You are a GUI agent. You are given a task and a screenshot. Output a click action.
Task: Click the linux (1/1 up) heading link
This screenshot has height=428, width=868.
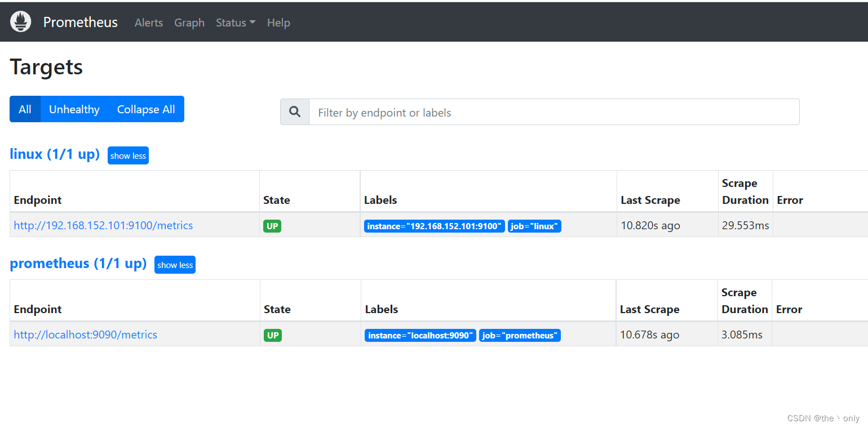[55, 154]
